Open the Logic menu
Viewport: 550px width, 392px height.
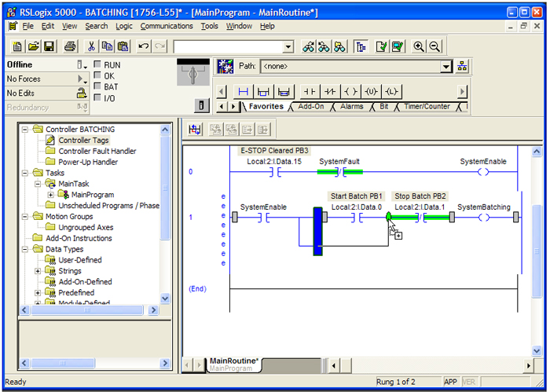[124, 26]
